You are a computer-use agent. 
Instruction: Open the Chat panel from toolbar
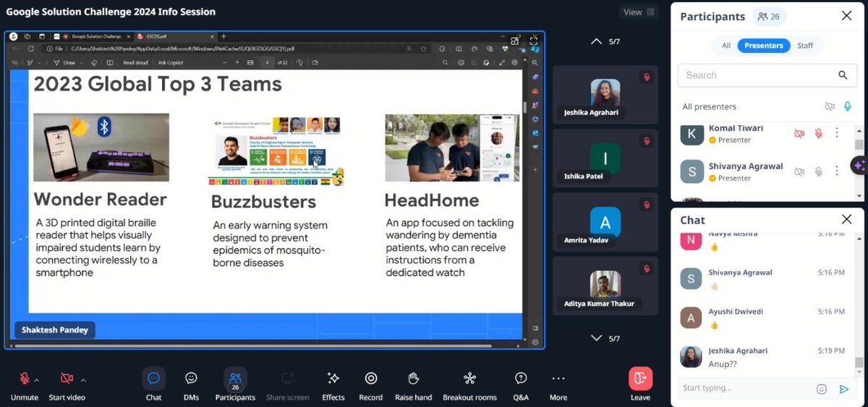coord(153,384)
